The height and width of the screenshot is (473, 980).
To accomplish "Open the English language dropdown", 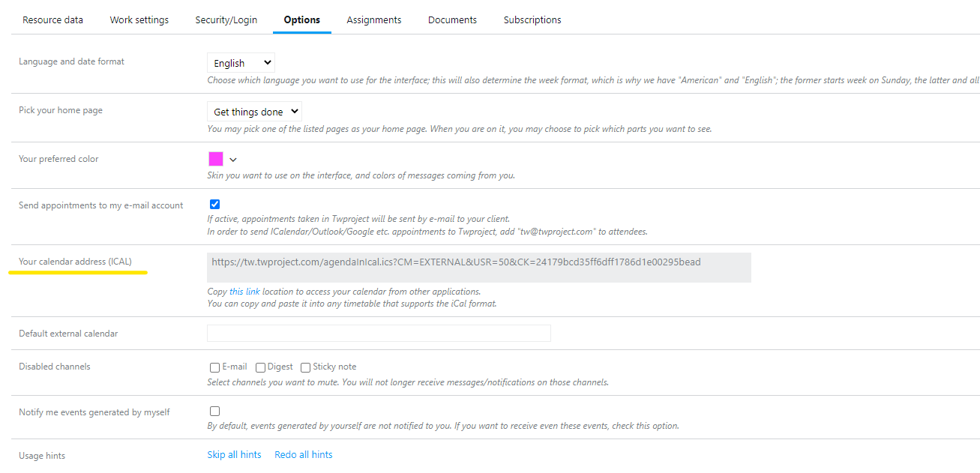I will [x=241, y=63].
